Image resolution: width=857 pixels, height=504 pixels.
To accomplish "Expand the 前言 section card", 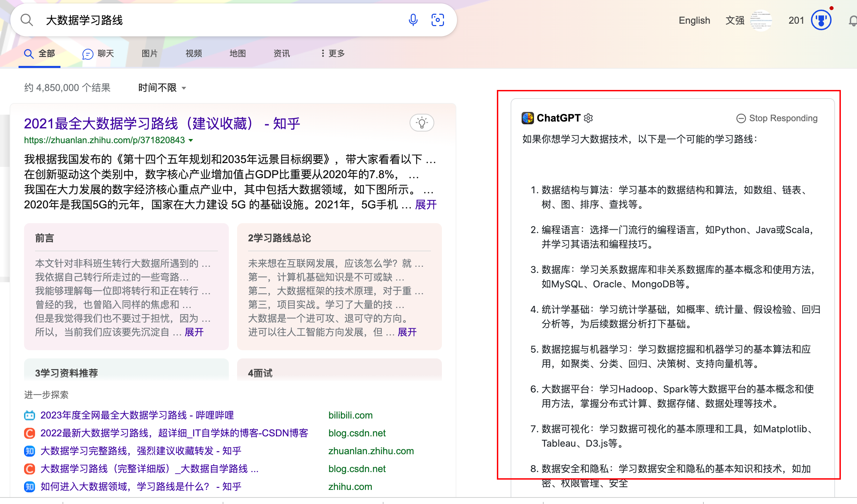I will pyautogui.click(x=194, y=332).
